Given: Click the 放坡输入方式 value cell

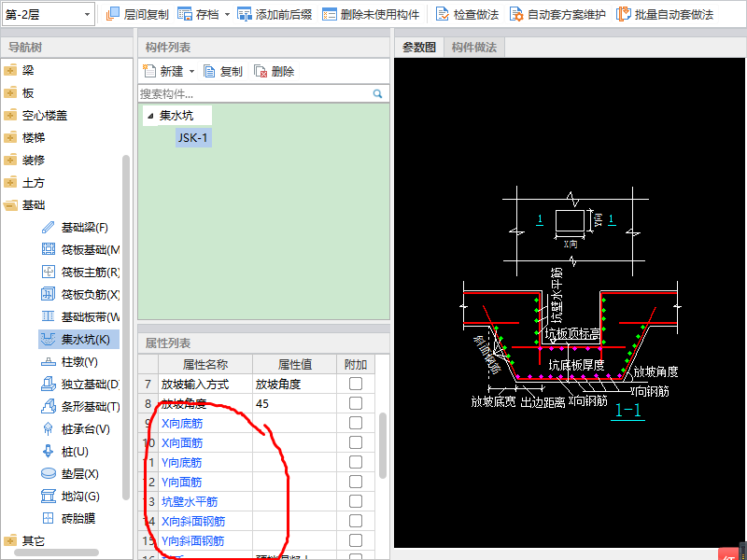Looking at the screenshot, I should [294, 384].
